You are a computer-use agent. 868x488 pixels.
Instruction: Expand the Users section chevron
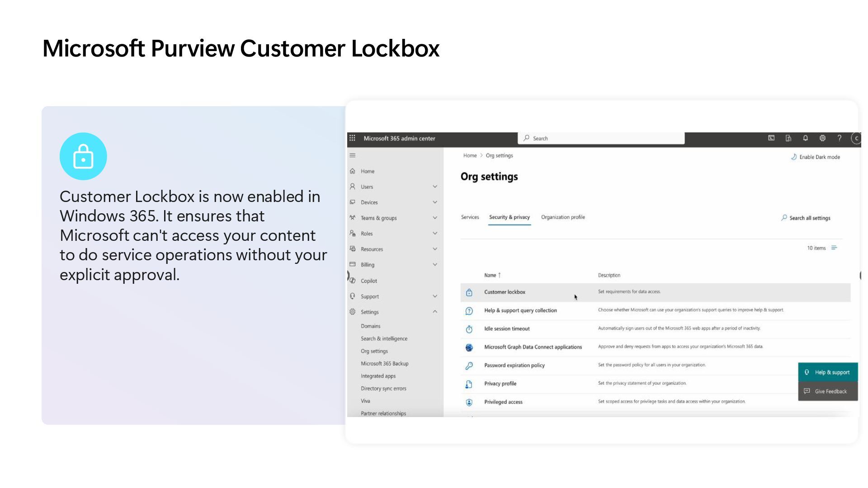(435, 187)
